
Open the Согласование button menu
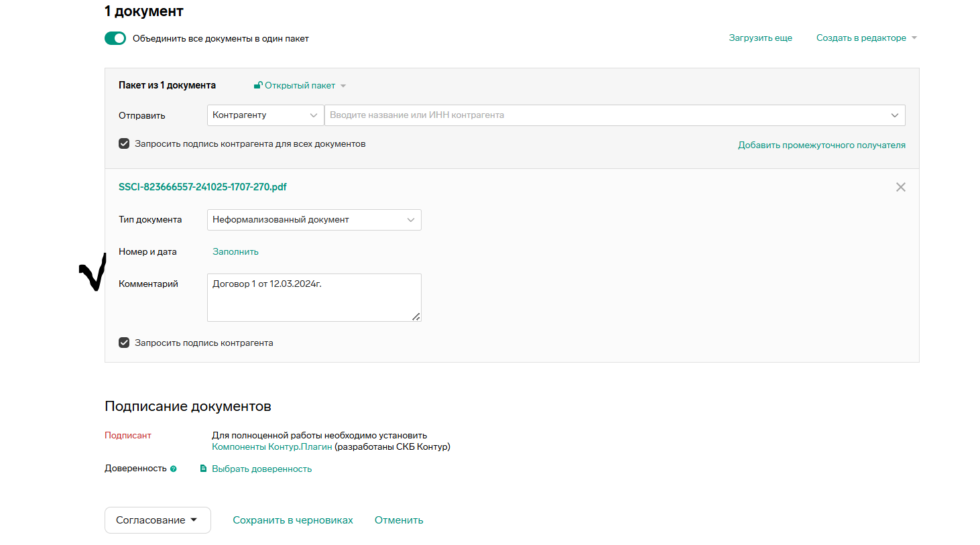coord(158,520)
